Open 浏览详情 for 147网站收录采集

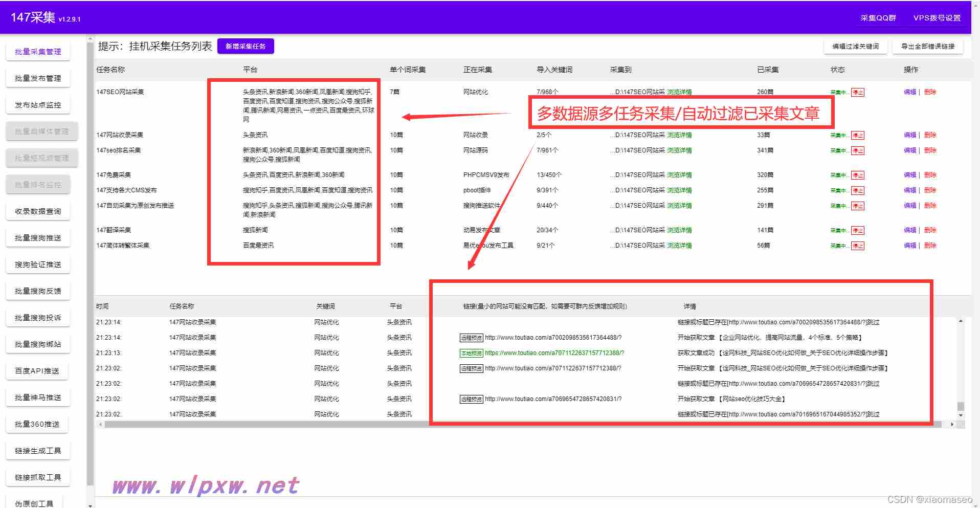point(679,135)
